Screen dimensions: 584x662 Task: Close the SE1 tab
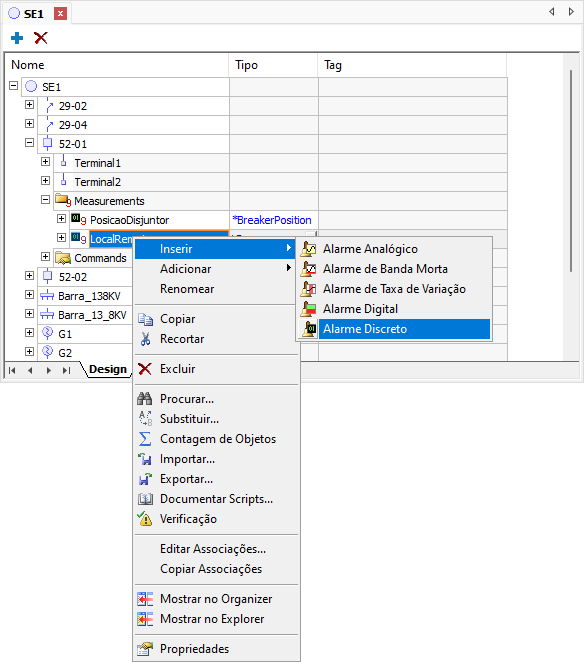click(60, 14)
